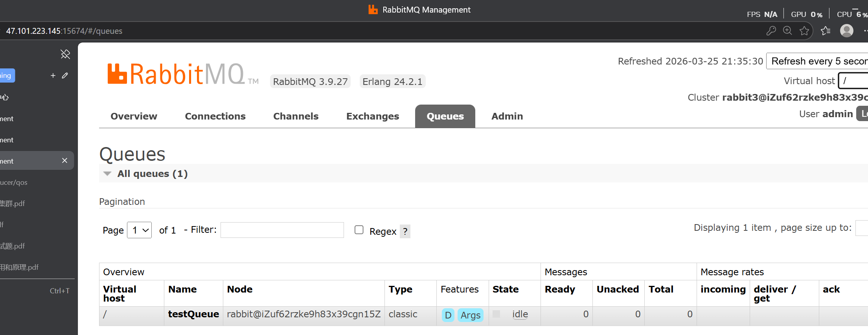The image size is (868, 335).
Task: Switch to the Overview tab
Action: pos(134,116)
